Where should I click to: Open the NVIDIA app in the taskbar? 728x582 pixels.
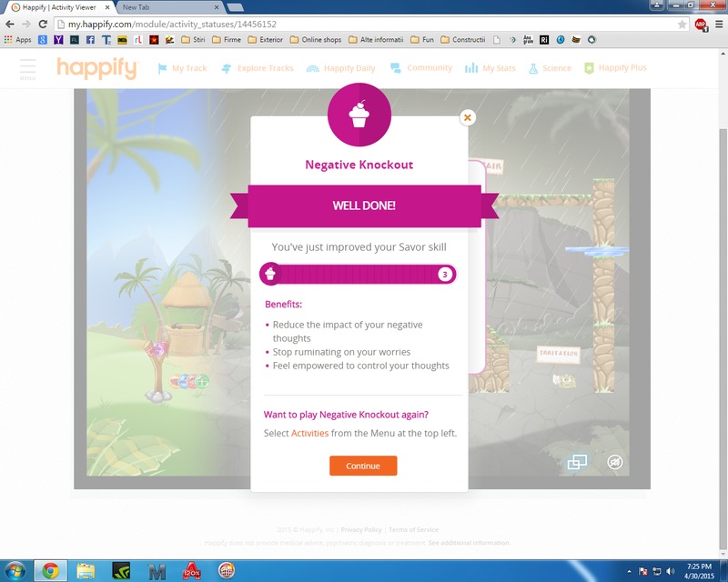[x=121, y=571]
